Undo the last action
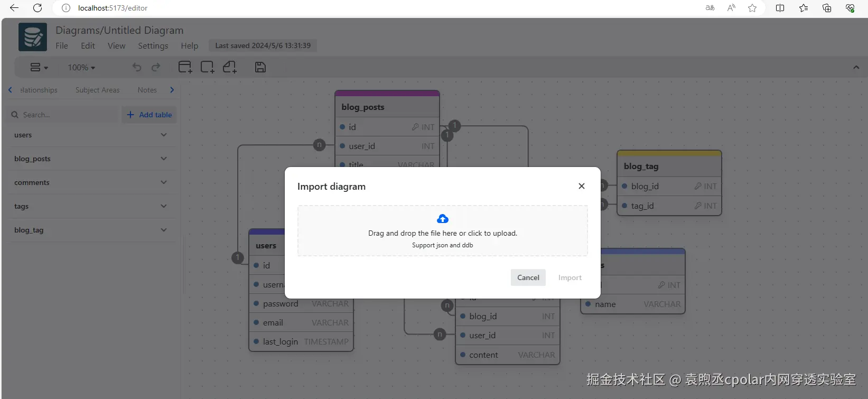Viewport: 868px width, 399px height. pos(137,67)
